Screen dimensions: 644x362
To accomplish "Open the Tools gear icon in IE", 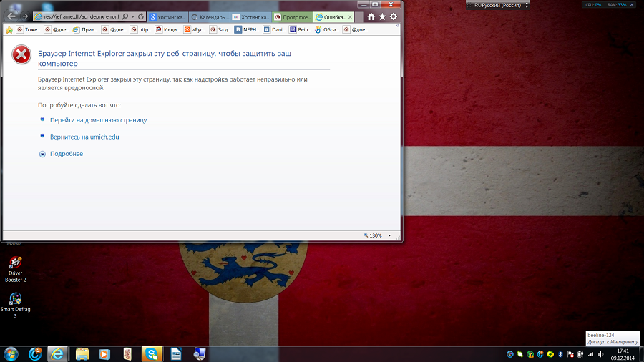I will [x=394, y=16].
